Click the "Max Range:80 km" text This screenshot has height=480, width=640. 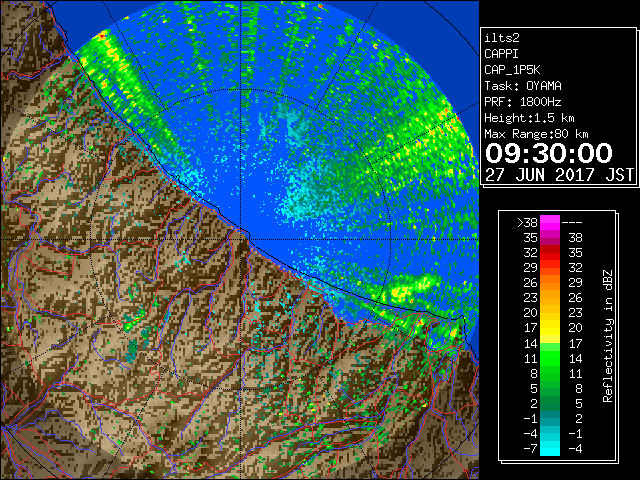point(536,134)
